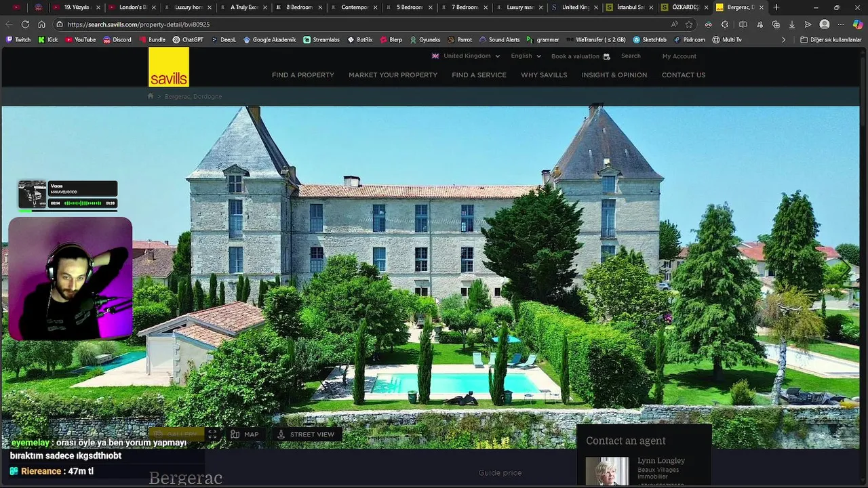Click the browser home icon
868x488 pixels.
pos(41,24)
